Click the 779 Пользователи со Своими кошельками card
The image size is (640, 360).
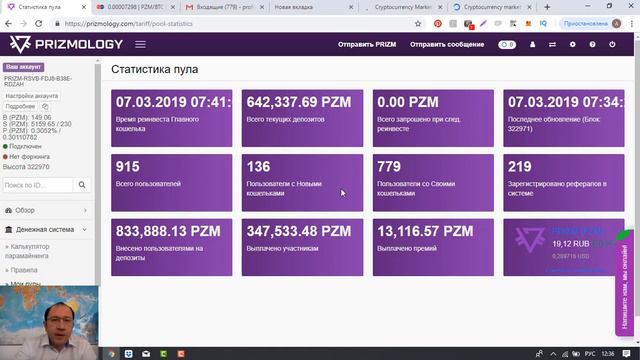click(433, 182)
